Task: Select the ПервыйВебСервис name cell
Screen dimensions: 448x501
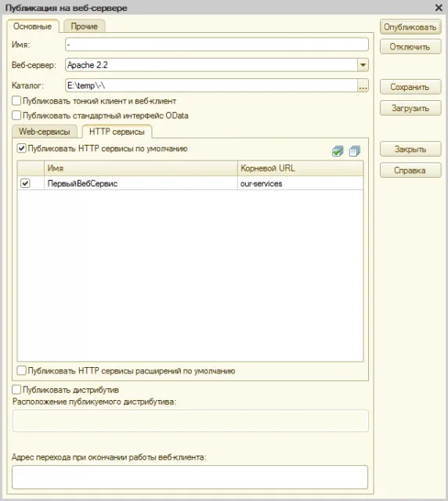Action: pyautogui.click(x=141, y=183)
